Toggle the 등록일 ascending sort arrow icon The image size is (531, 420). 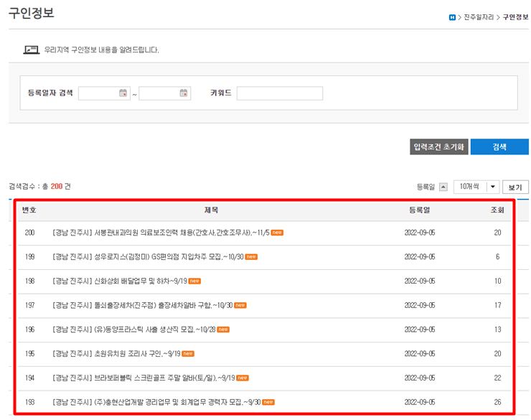(x=443, y=187)
